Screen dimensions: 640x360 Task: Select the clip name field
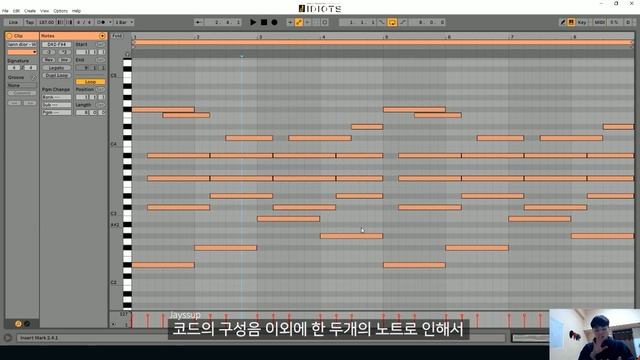click(x=22, y=44)
